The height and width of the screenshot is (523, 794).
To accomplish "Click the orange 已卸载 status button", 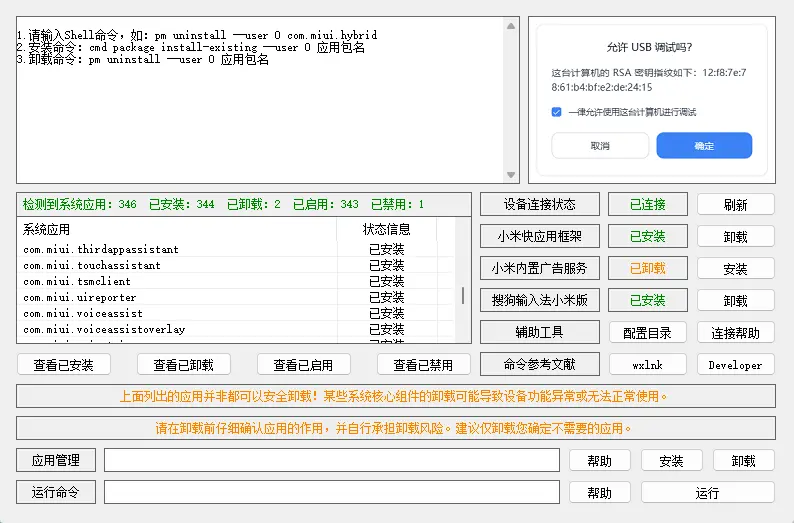I will coord(648,268).
